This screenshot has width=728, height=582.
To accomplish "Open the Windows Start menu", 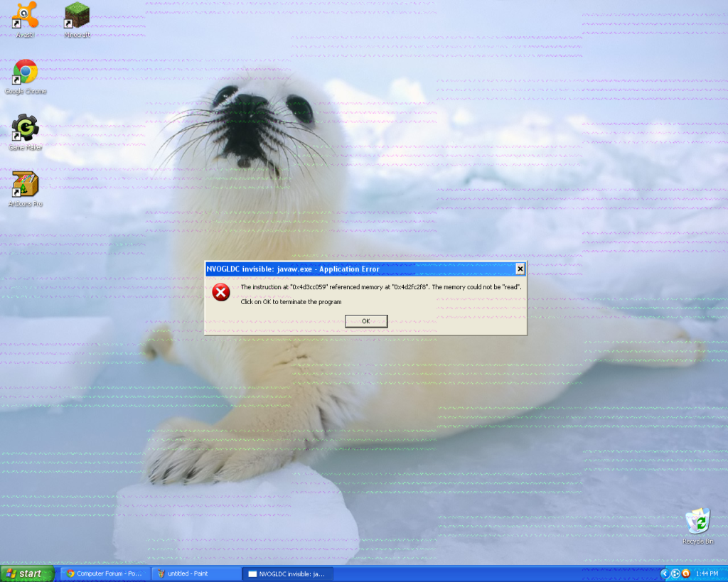I will tap(28, 573).
